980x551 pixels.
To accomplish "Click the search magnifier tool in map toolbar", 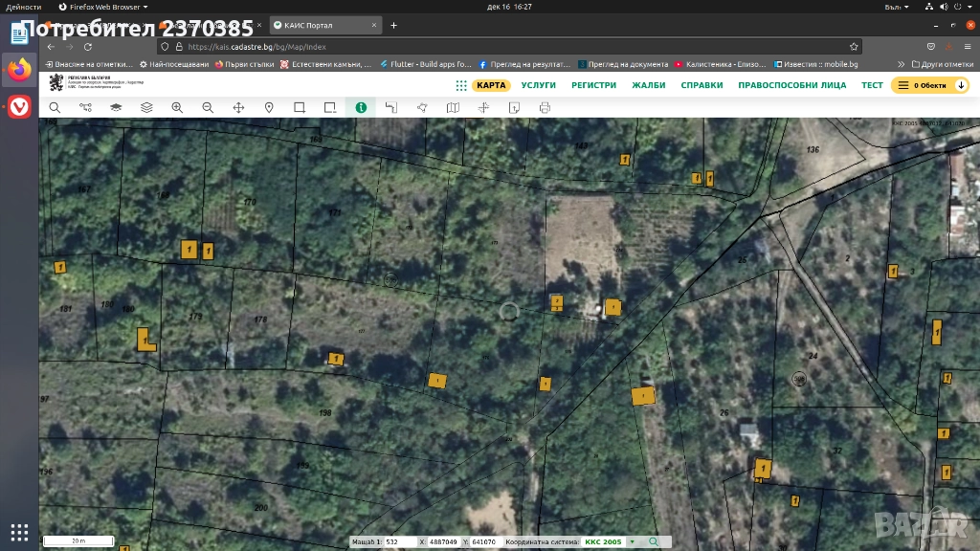I will (x=55, y=108).
